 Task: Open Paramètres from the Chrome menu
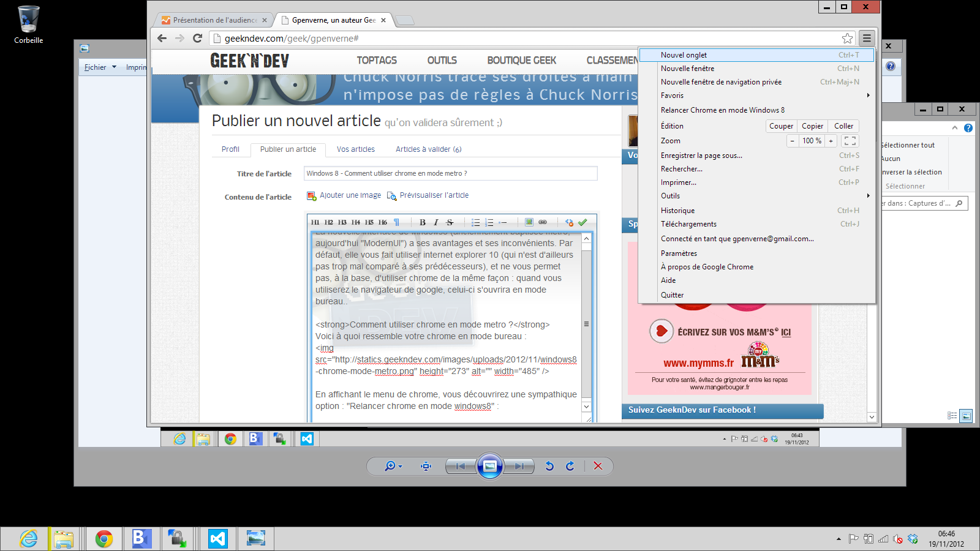[x=756, y=253]
